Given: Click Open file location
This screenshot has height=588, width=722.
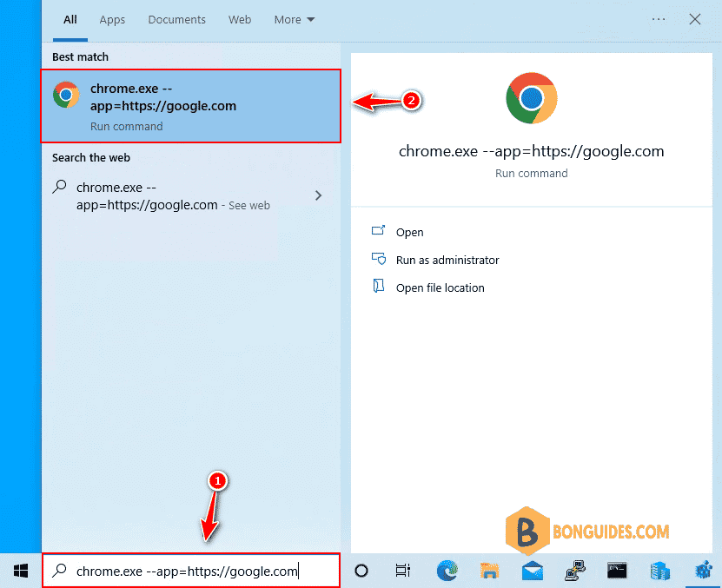Looking at the screenshot, I should pos(439,287).
